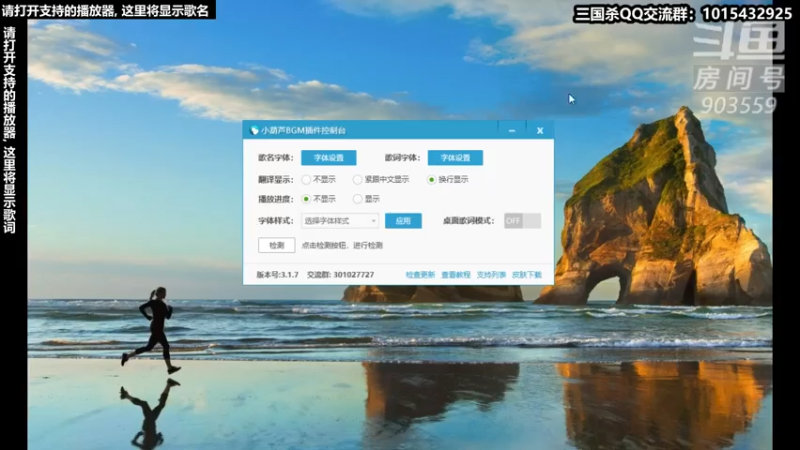
Task: Open the 查看教程 link
Action: click(x=456, y=275)
